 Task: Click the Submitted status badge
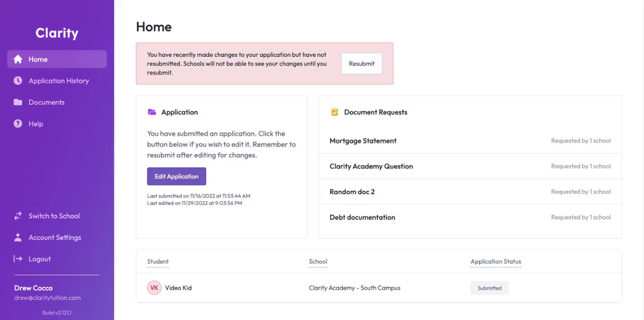click(x=490, y=288)
